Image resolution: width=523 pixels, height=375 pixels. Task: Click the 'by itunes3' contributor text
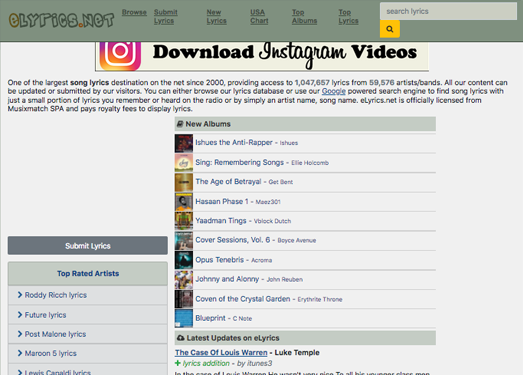[254, 363]
